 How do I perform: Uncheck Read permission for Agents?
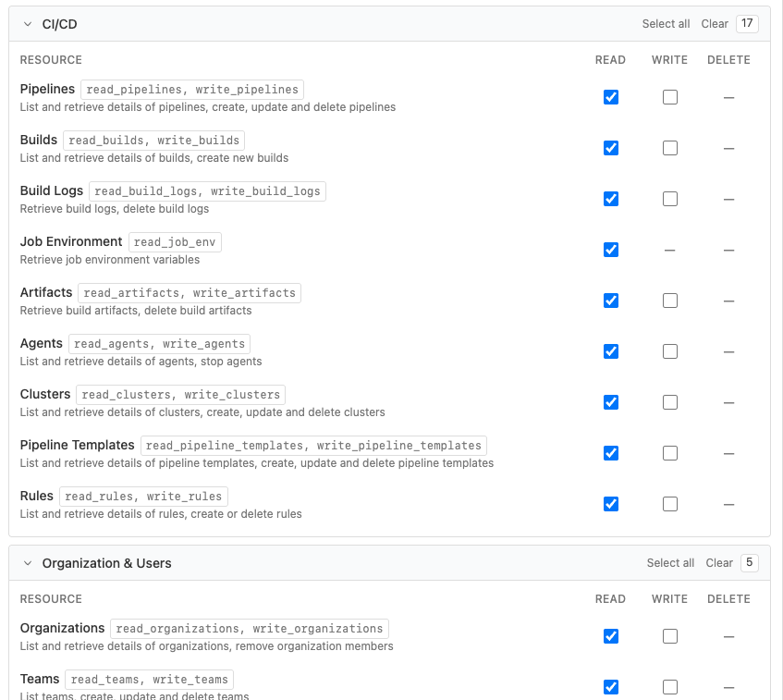(611, 351)
